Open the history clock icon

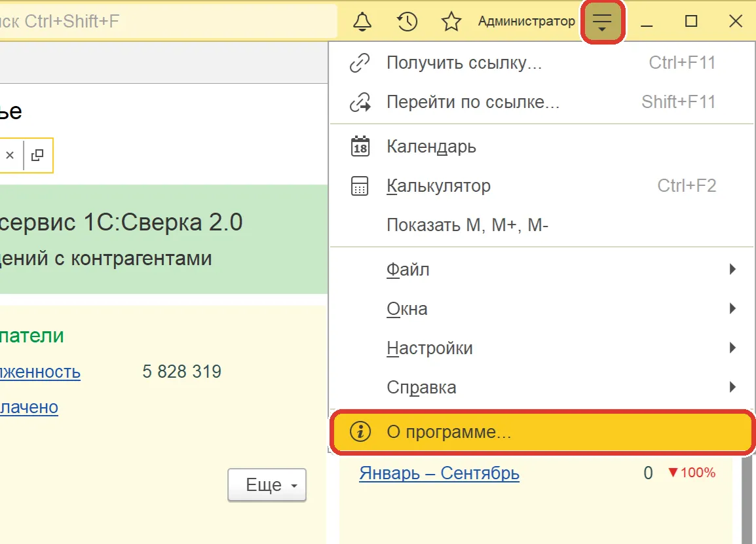[x=407, y=22]
